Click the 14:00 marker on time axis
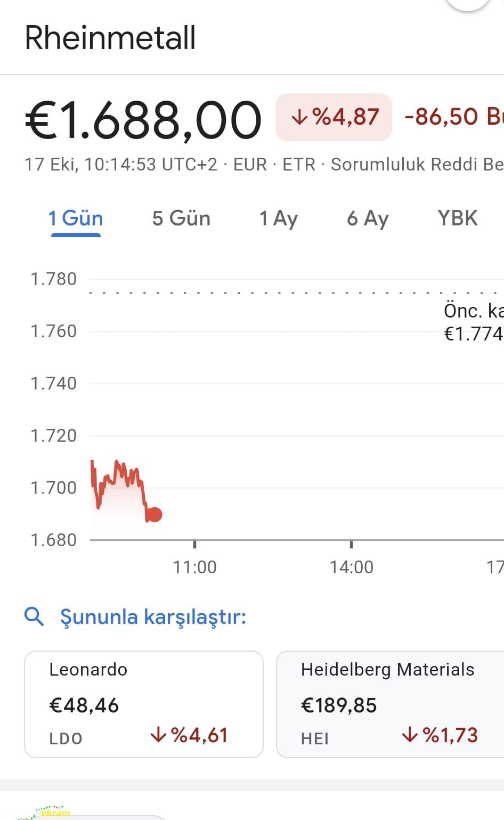This screenshot has height=820, width=504. click(x=351, y=567)
